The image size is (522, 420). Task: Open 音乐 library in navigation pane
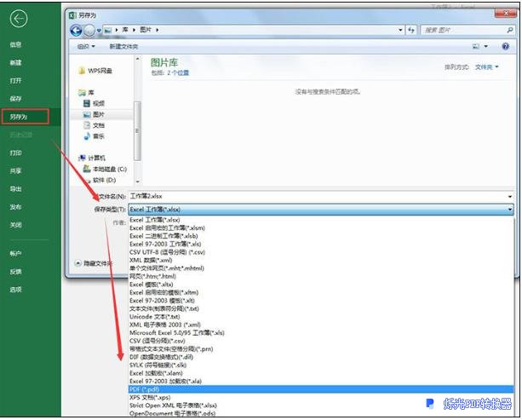[x=94, y=136]
